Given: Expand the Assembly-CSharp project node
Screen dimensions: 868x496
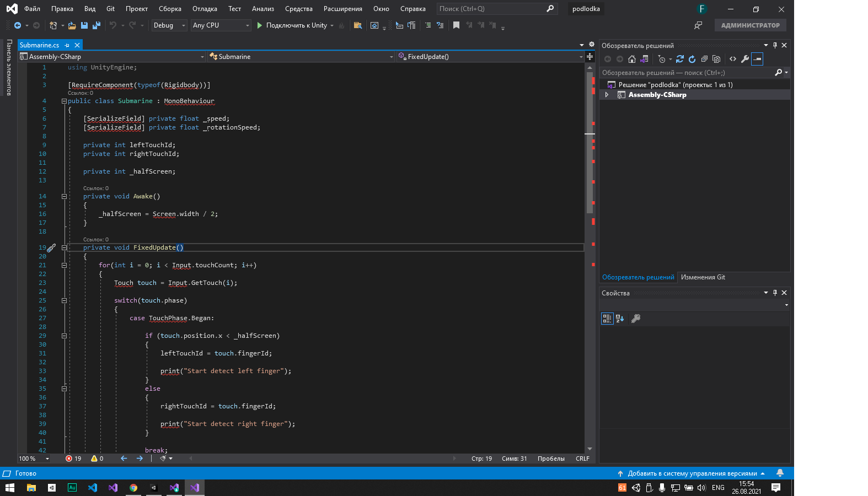Looking at the screenshot, I should click(607, 95).
